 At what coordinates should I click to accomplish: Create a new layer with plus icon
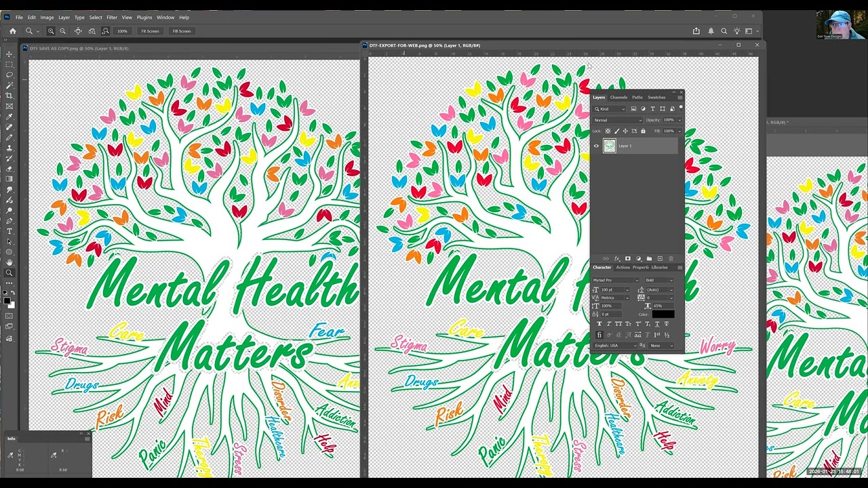(x=660, y=259)
